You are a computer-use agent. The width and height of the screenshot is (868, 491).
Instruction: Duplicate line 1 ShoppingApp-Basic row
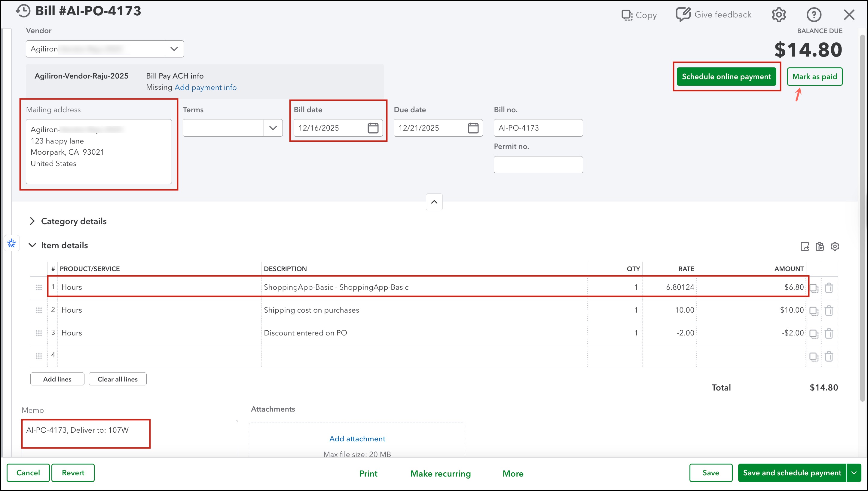(813, 288)
